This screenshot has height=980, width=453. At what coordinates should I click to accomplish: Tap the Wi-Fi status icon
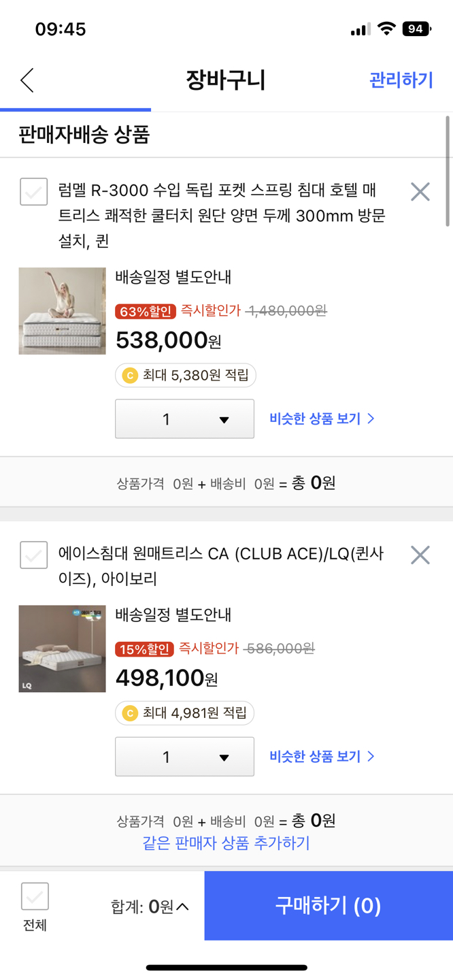point(386,29)
